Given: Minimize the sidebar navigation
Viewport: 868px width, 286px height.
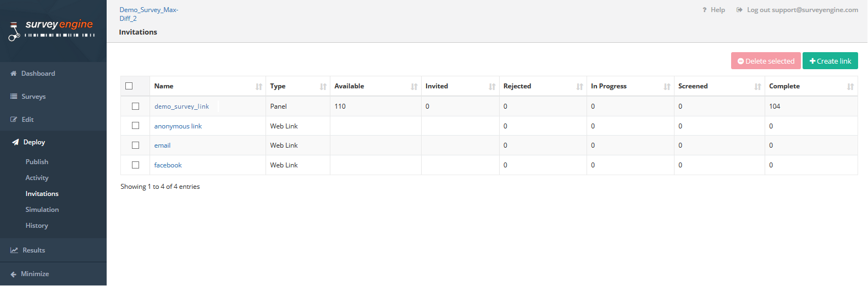Looking at the screenshot, I should click(35, 274).
